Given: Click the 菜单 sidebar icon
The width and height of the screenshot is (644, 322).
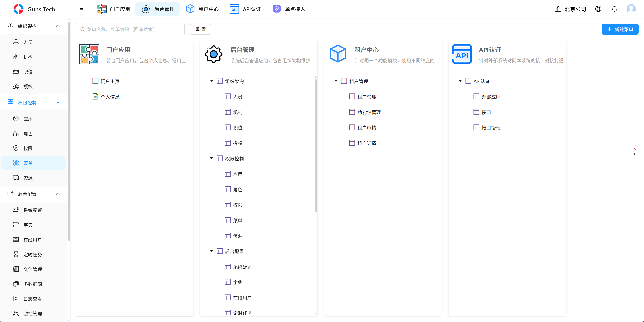Looking at the screenshot, I should [16, 163].
